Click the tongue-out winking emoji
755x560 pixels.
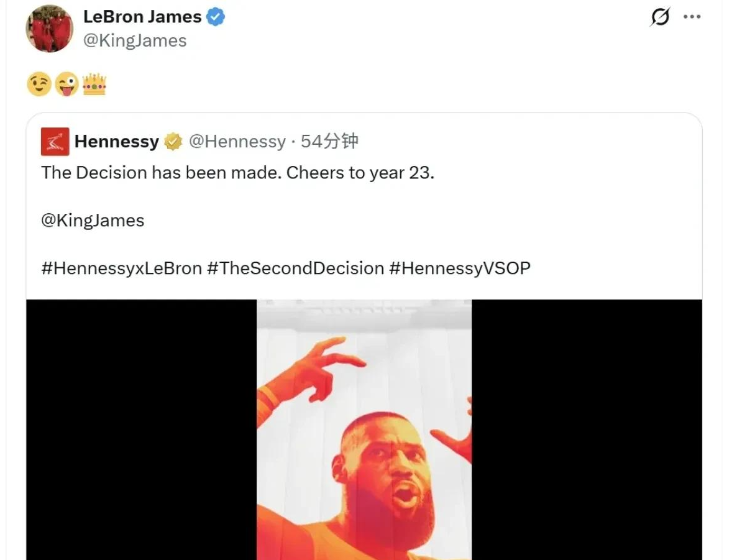[x=66, y=85]
